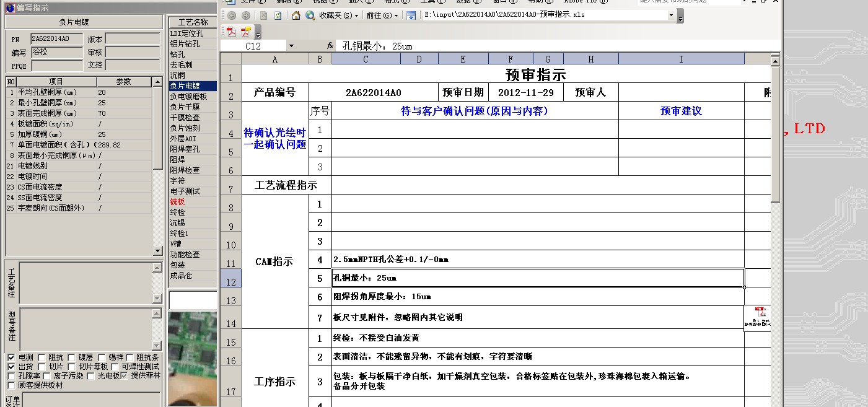
Task: Click the Home page icon
Action: click(x=296, y=15)
